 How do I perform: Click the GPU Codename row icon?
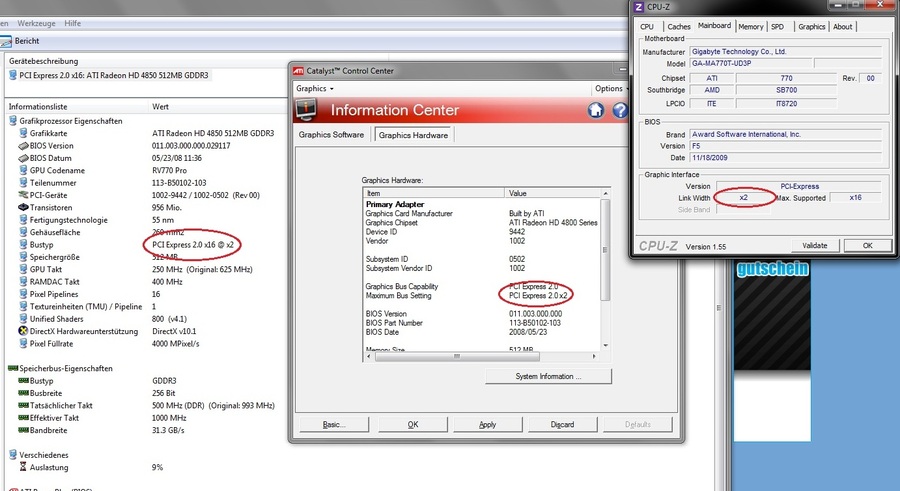tap(23, 170)
